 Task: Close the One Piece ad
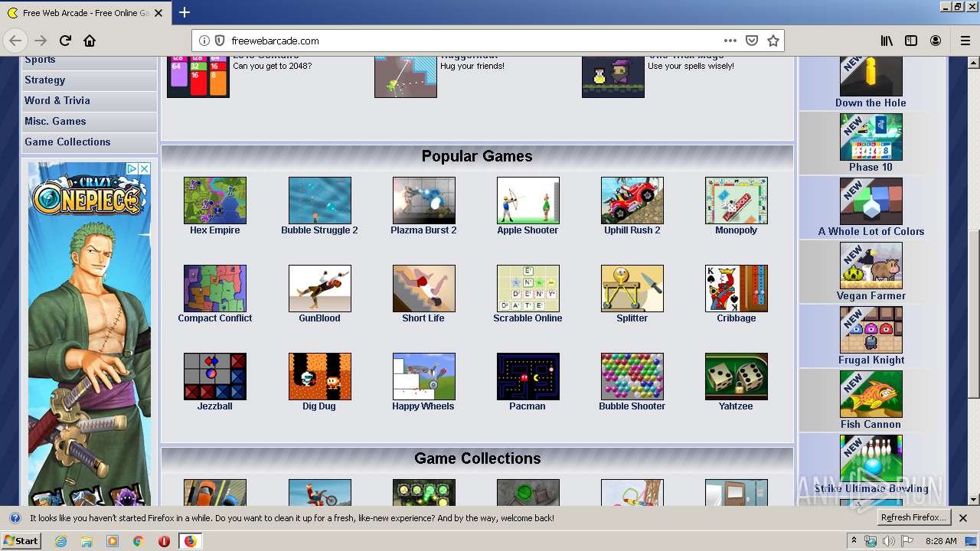(x=144, y=168)
